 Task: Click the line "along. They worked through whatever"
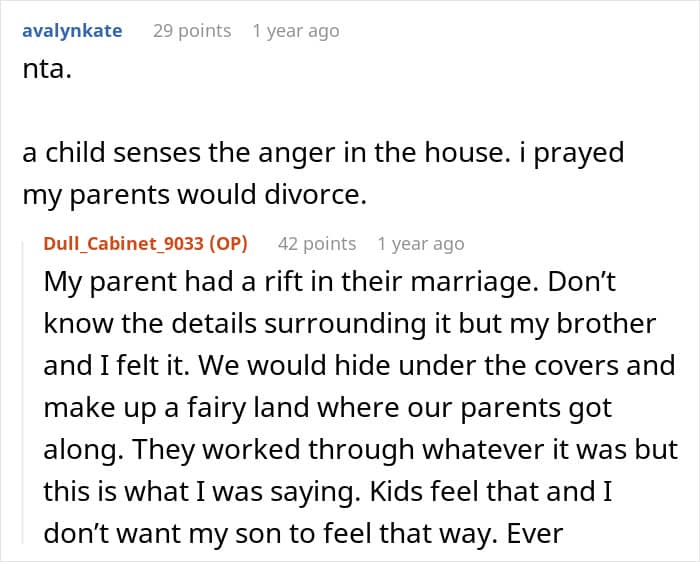coord(360,449)
